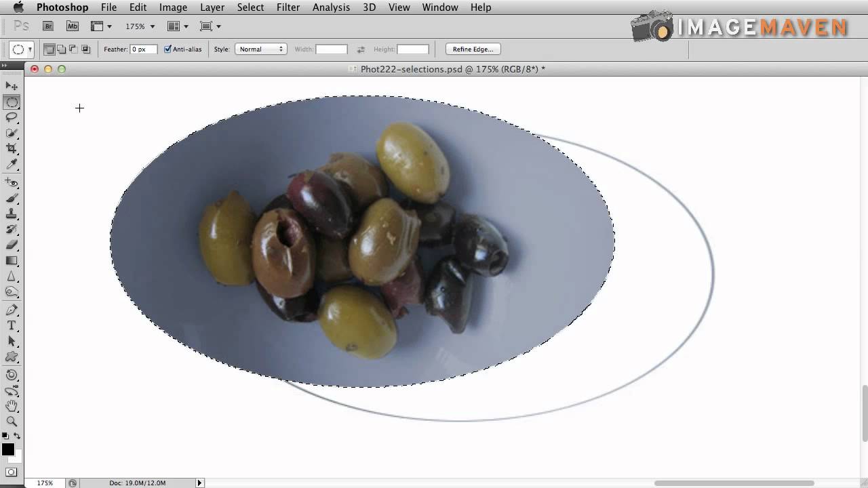Viewport: 868px width, 488px height.
Task: Open the Filter menu
Action: pyautogui.click(x=288, y=7)
